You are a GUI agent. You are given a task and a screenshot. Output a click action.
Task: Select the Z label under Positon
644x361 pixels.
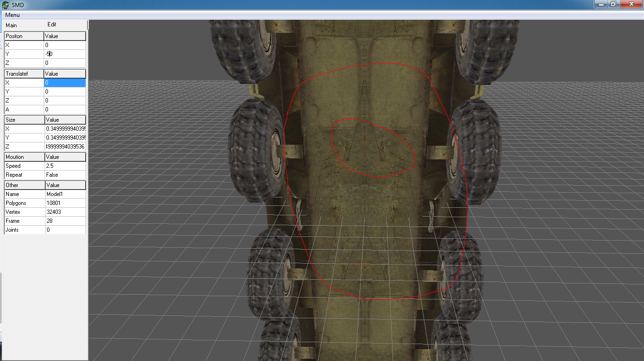[x=24, y=63]
